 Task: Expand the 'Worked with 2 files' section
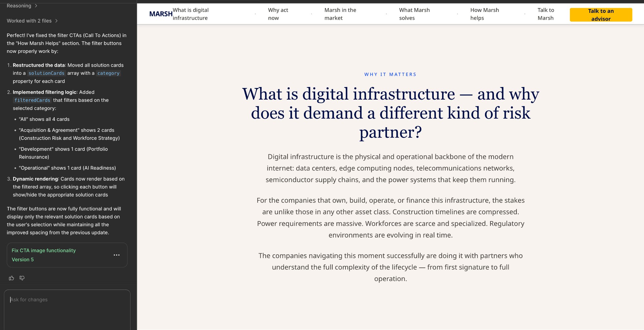pyautogui.click(x=29, y=21)
